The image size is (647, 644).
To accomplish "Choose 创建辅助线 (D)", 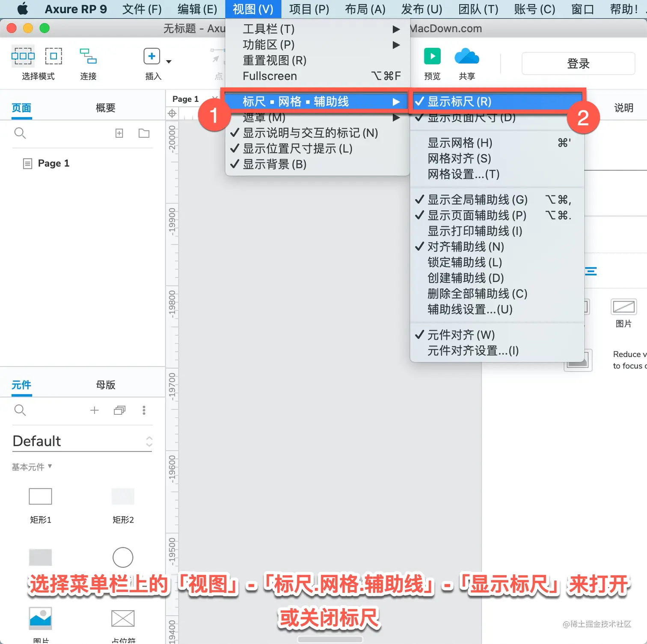I will pyautogui.click(x=497, y=278).
